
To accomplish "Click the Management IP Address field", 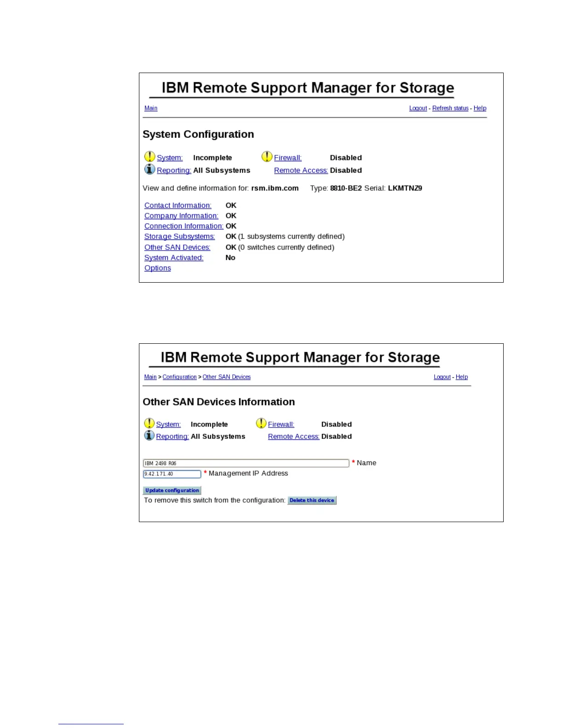I will pyautogui.click(x=172, y=474).
